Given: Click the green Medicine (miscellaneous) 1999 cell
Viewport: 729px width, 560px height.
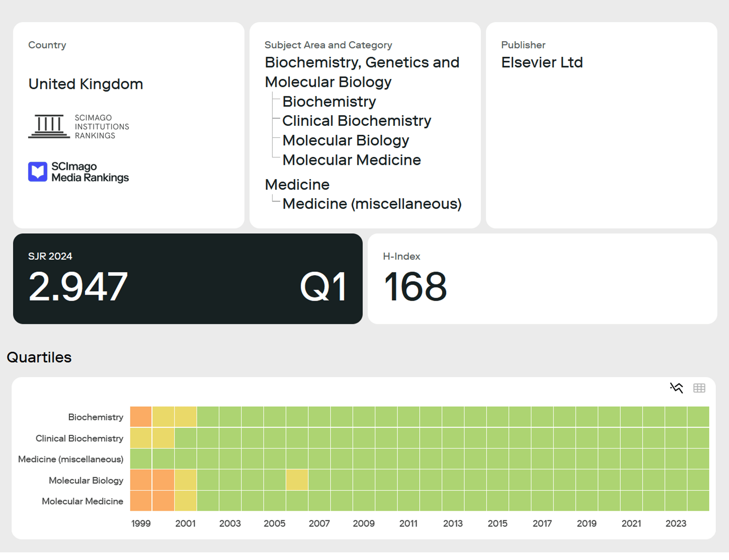Looking at the screenshot, I should click(141, 459).
